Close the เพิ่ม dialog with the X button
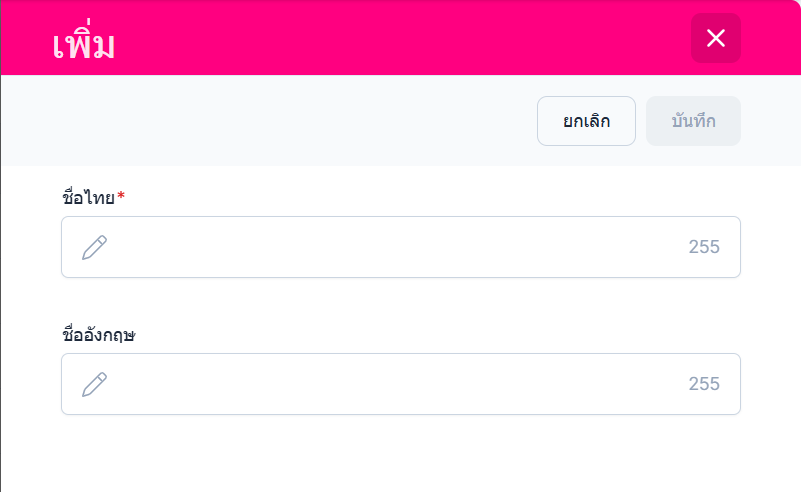The width and height of the screenshot is (801, 492). (x=715, y=38)
